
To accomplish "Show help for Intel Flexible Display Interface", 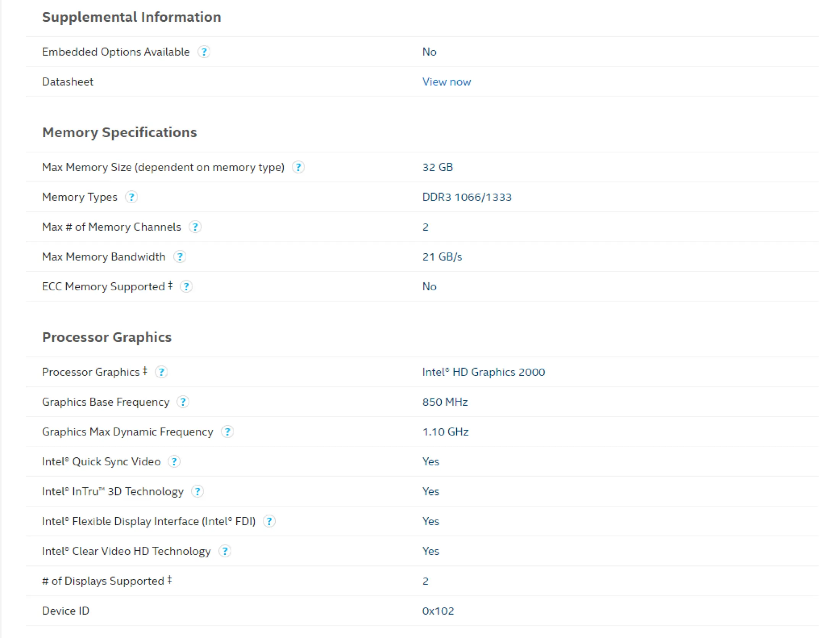I will coord(269,521).
